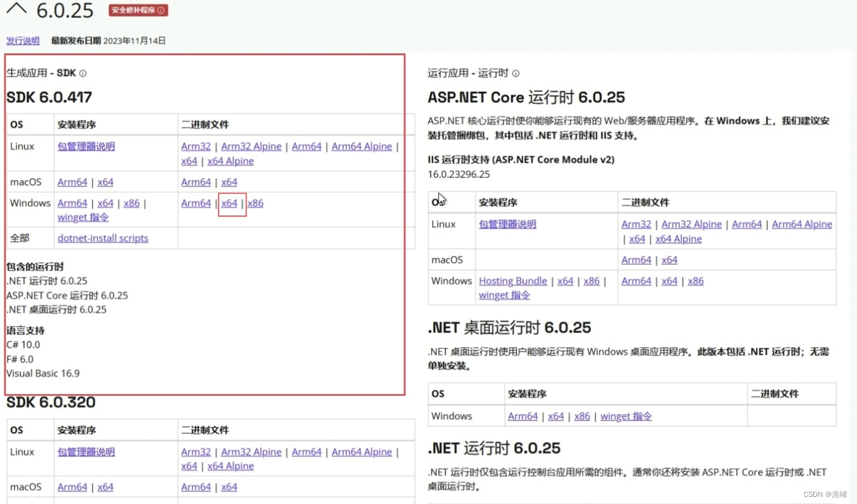Click info icon next to 运行应用 - 运行时

coord(516,74)
